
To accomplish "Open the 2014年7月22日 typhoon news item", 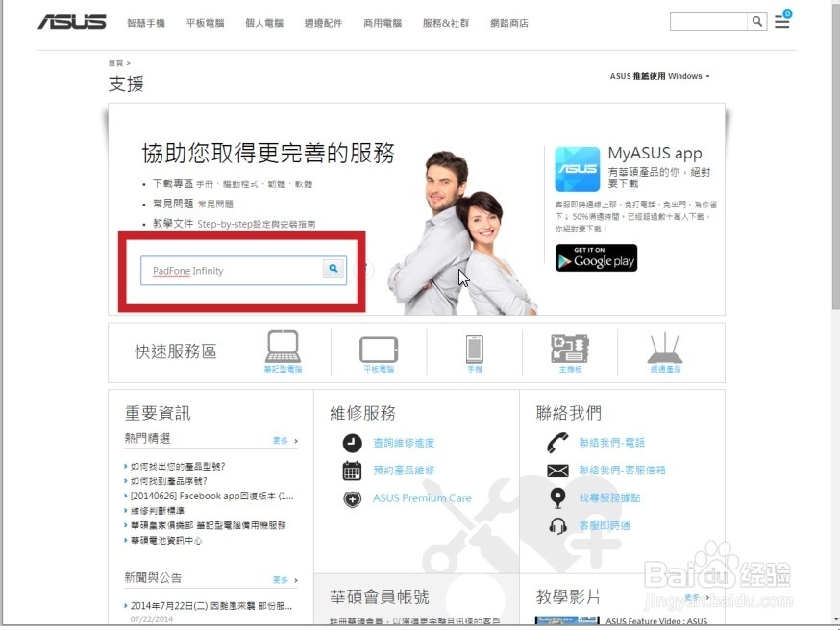I will [x=211, y=606].
